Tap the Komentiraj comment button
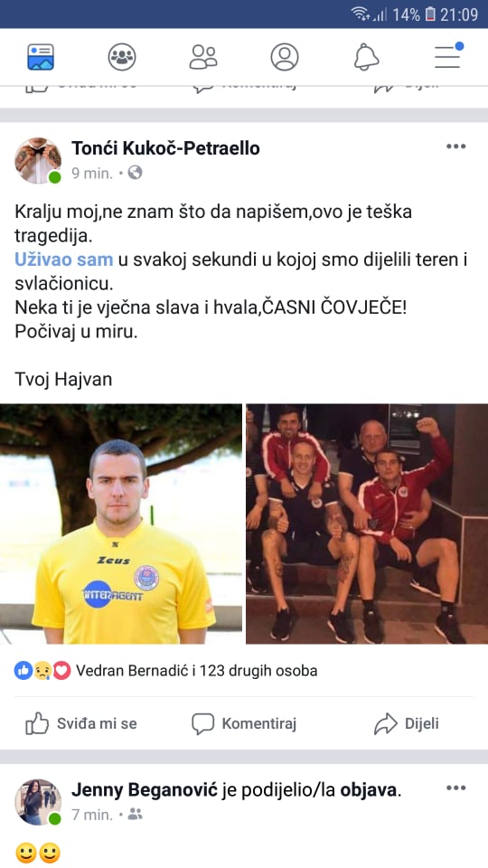 (x=244, y=723)
